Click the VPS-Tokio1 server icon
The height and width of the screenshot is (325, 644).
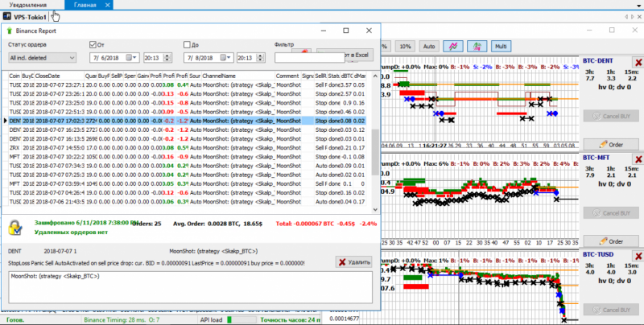coord(7,17)
